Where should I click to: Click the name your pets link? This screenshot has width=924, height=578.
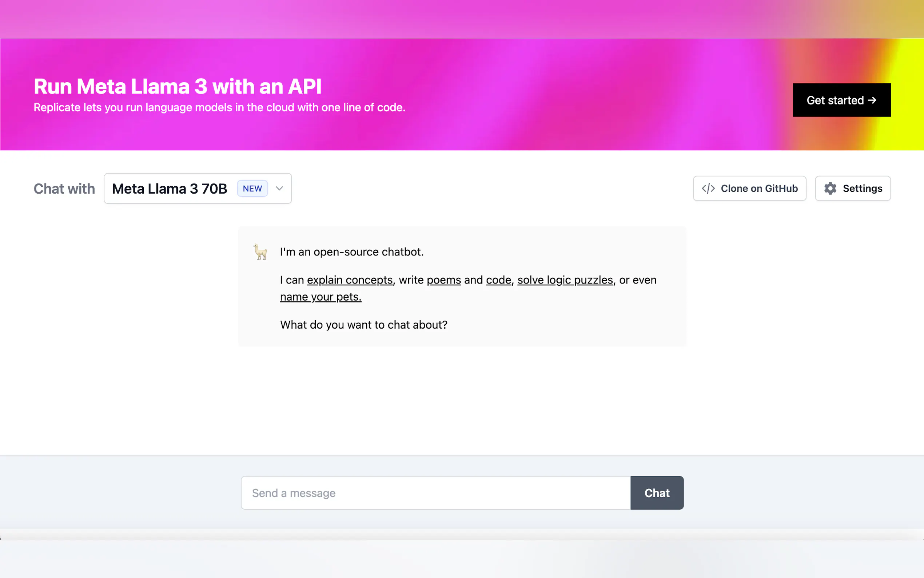(x=320, y=297)
